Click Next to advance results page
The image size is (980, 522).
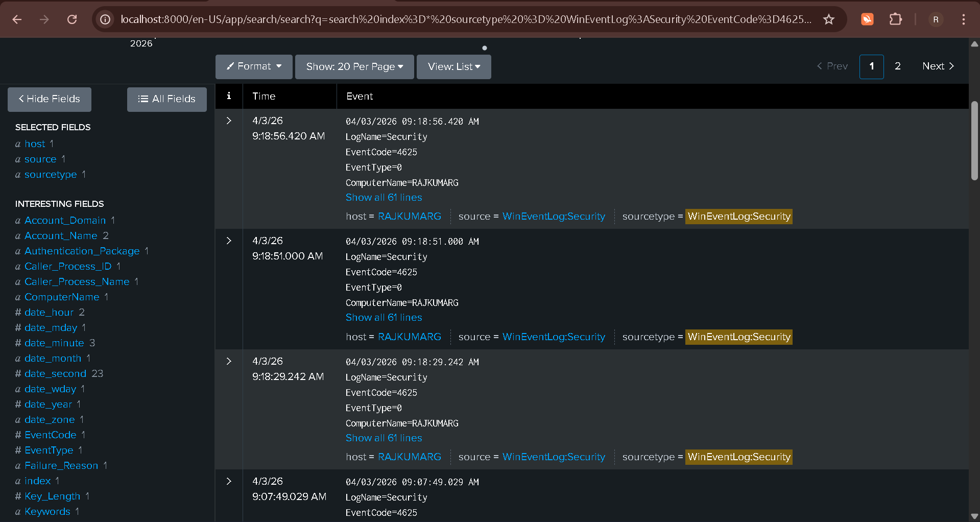[x=938, y=66]
